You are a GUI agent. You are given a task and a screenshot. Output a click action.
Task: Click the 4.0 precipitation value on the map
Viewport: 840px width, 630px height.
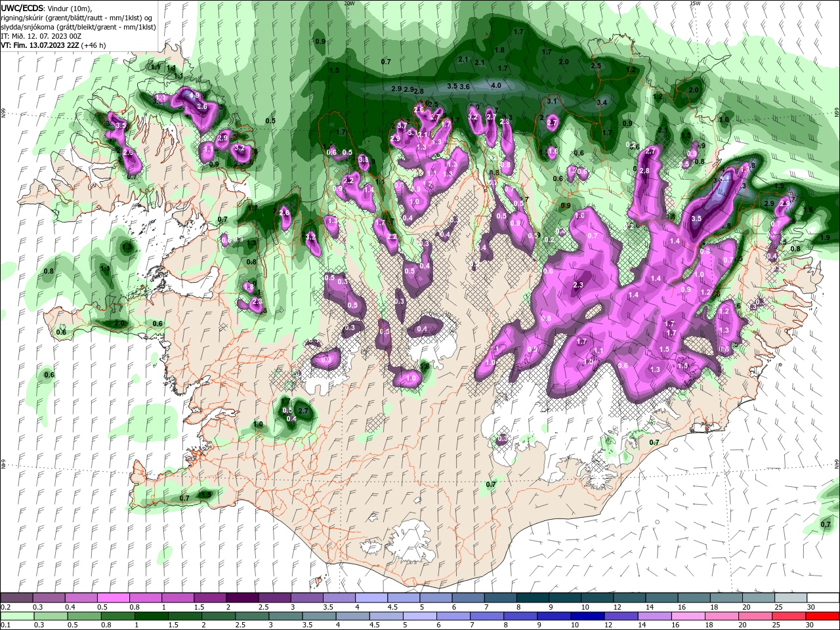[x=496, y=85]
